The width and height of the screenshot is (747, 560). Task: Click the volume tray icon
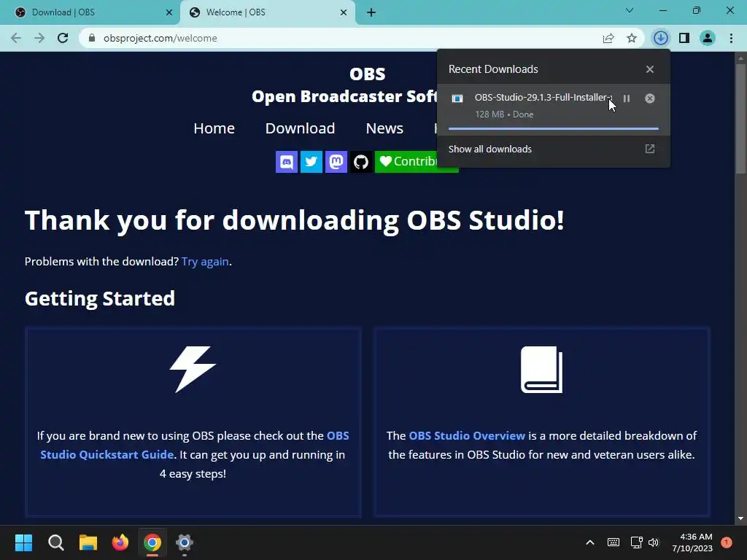[x=654, y=542]
